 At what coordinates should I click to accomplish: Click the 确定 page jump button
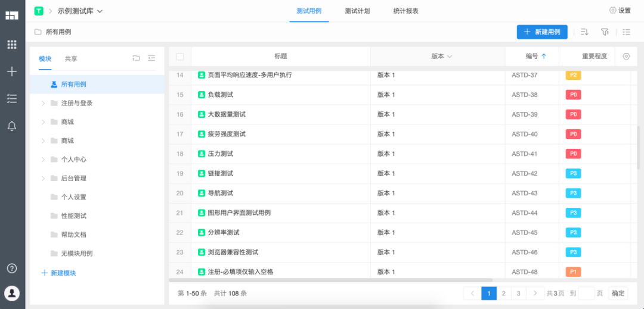pyautogui.click(x=618, y=294)
